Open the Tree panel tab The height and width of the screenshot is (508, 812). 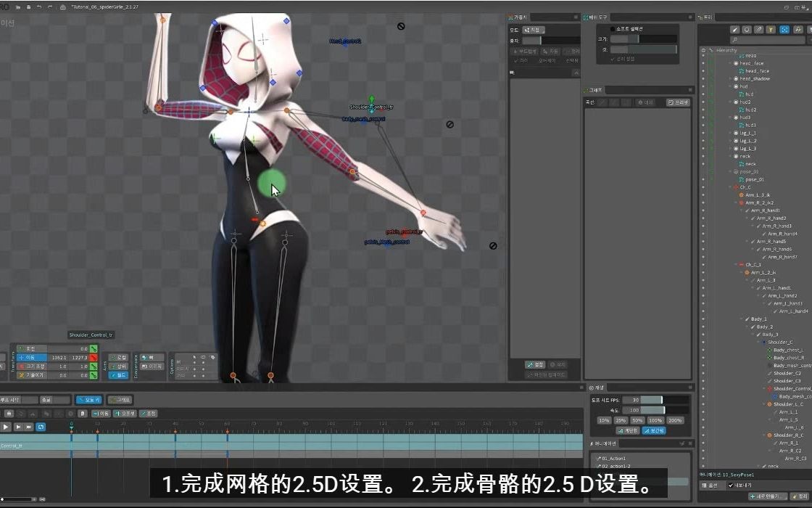[x=706, y=17]
